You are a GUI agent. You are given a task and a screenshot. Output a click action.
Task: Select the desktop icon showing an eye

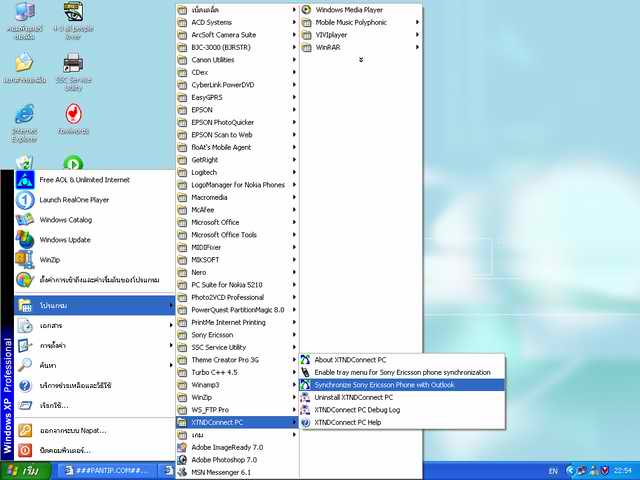click(73, 20)
